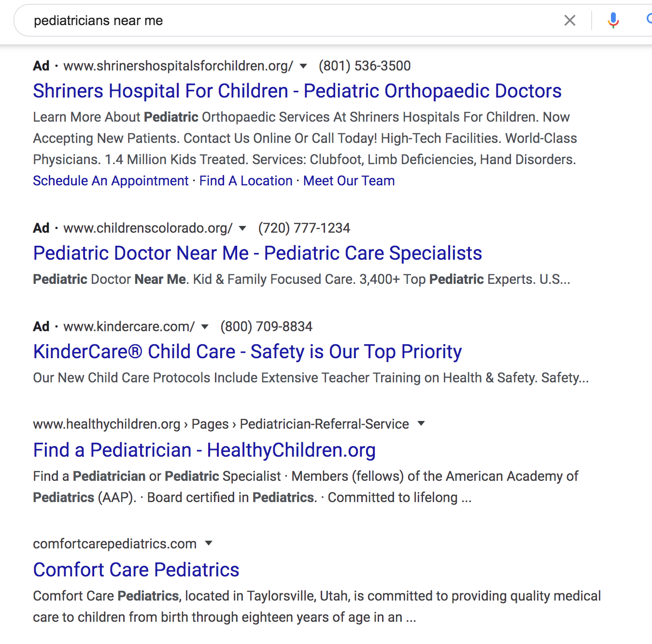652x644 pixels.
Task: Select the Find A Location sitelink
Action: (245, 181)
